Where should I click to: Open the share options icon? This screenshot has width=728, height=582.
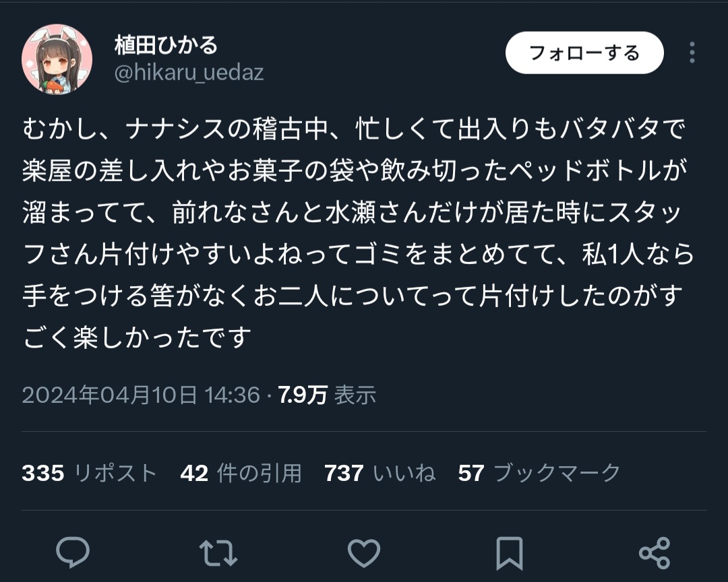[x=655, y=553]
